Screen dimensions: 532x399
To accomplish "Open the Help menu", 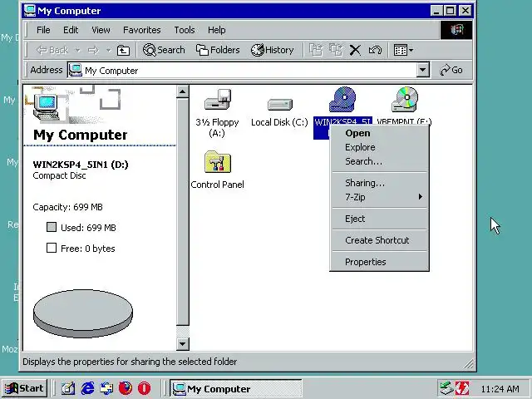I will (x=216, y=30).
